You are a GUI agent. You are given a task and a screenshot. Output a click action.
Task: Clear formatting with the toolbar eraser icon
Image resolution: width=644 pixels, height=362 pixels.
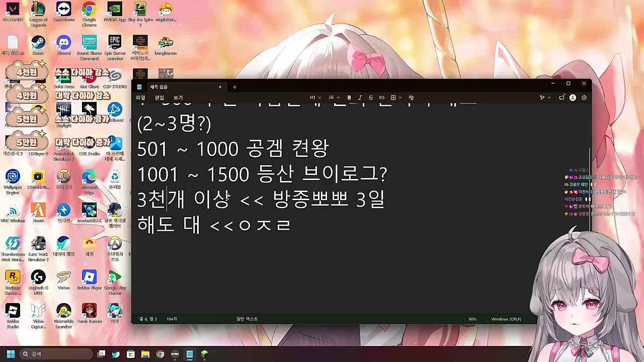(x=411, y=98)
